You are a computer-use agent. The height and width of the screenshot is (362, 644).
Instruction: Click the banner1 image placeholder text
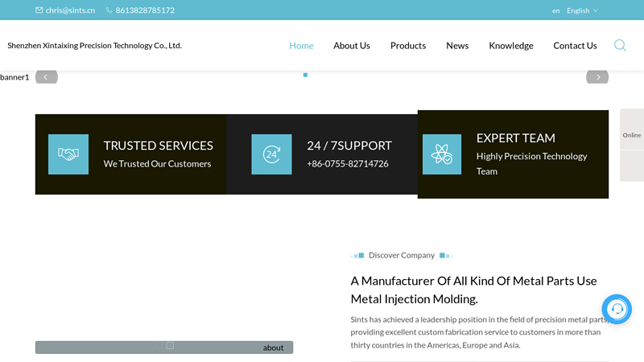(x=14, y=77)
